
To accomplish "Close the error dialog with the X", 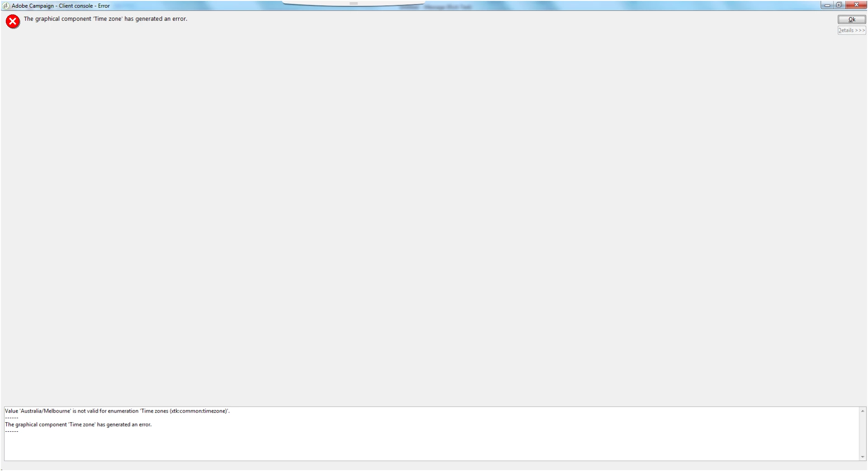I will tap(856, 5).
